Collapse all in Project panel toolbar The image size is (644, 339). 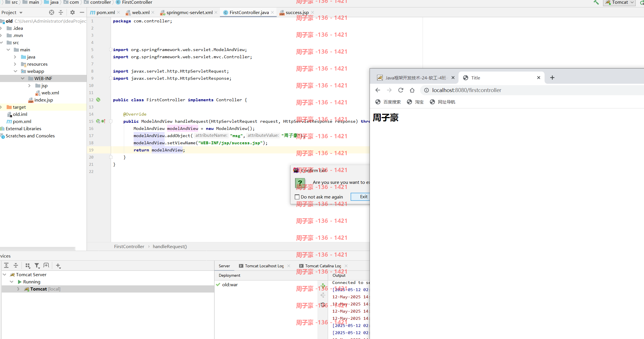tap(61, 12)
